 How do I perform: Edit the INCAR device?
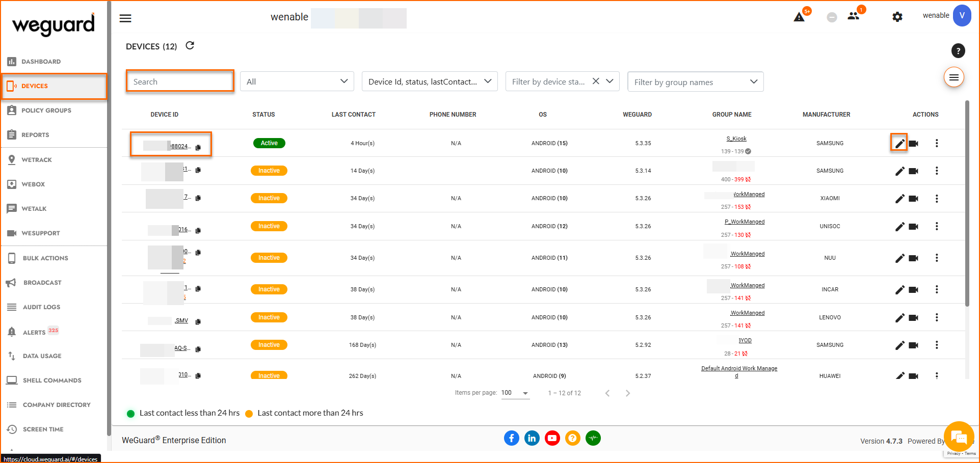(900, 290)
